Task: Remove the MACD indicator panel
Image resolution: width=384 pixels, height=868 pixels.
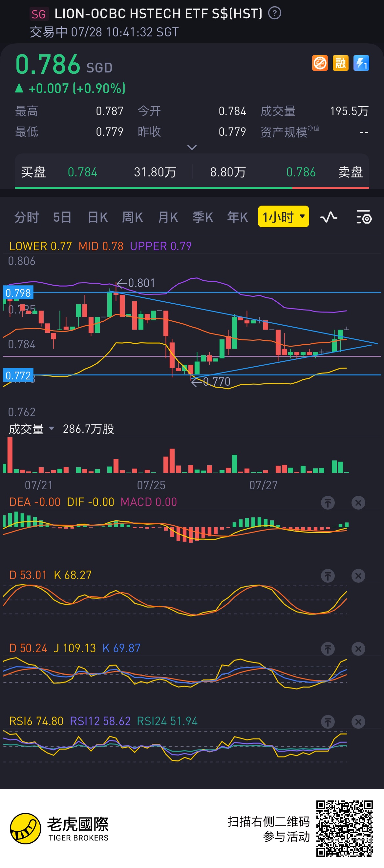Action: (x=358, y=503)
